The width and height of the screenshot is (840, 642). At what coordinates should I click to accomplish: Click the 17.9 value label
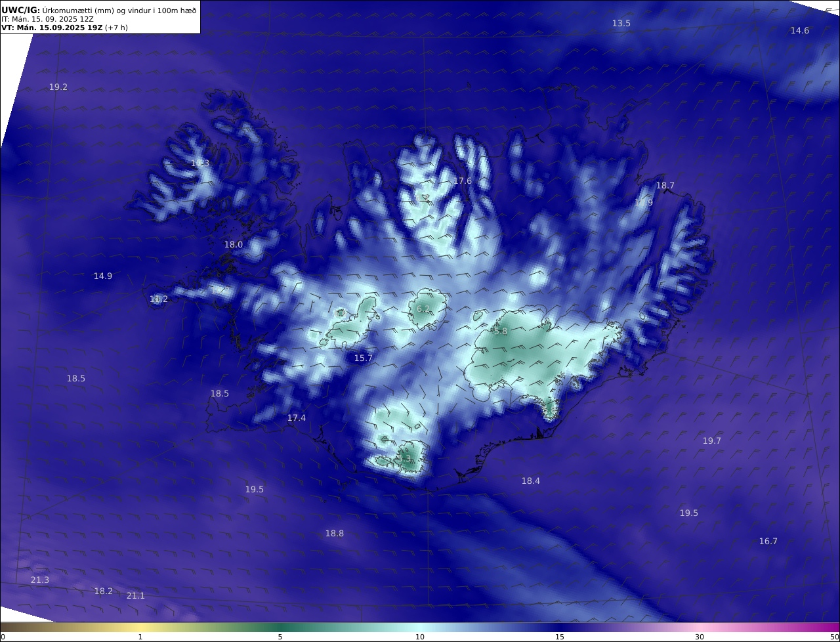(644, 203)
